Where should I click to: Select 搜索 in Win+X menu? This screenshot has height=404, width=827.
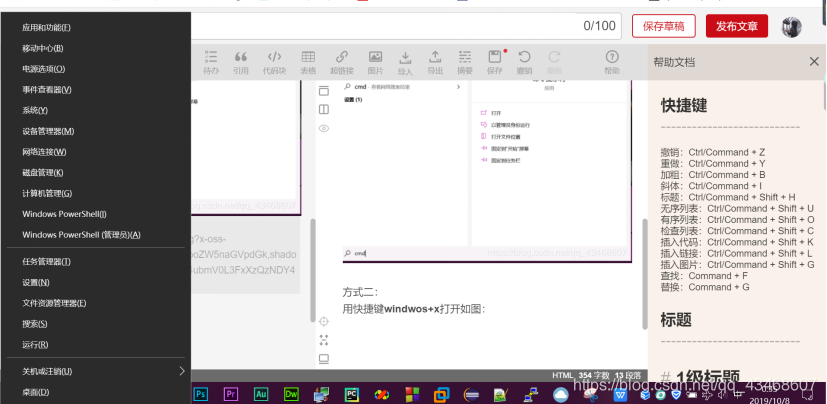[x=96, y=324]
